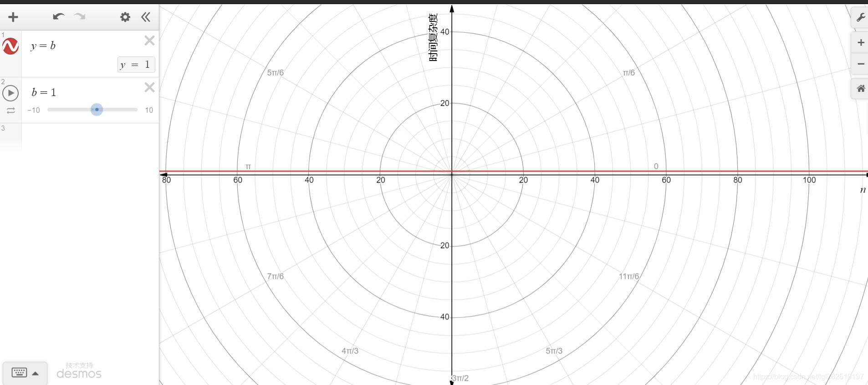This screenshot has height=385, width=868.
Task: Open expression list settings gear
Action: click(125, 17)
